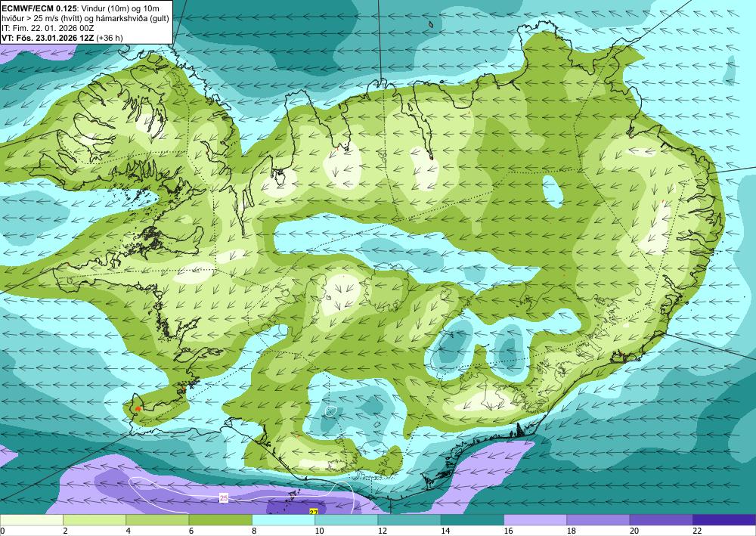Click the 14–16 m/s dark teal legend swatch
Image resolution: width=756 pixels, height=536 pixels.
472,520
